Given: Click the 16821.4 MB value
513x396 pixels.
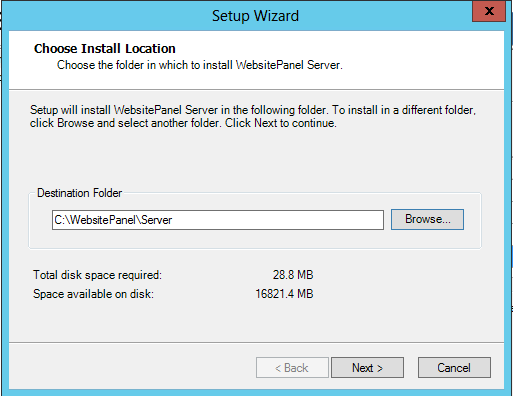Looking at the screenshot, I should pos(284,294).
